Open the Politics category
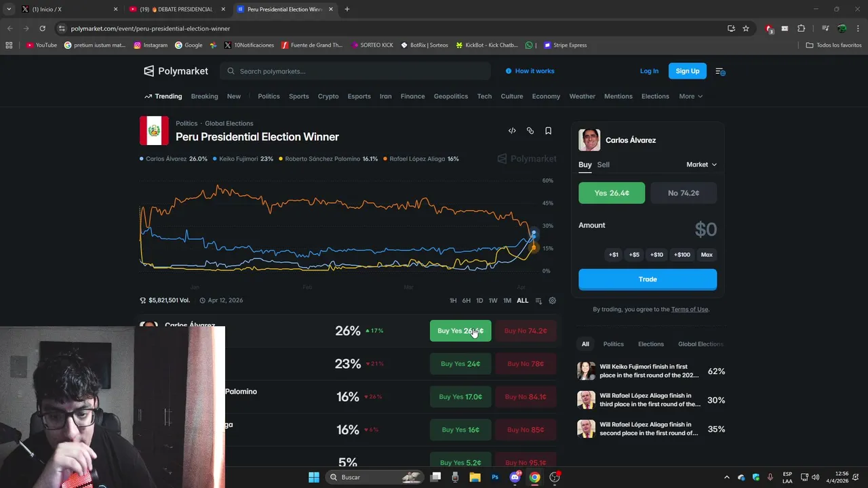The image size is (868, 488). [x=269, y=96]
